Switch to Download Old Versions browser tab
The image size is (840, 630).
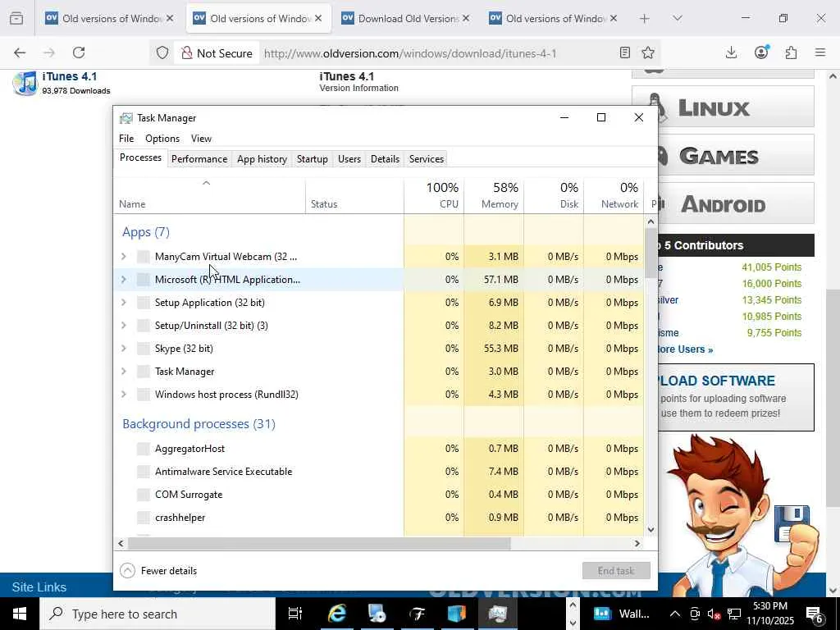405,19
